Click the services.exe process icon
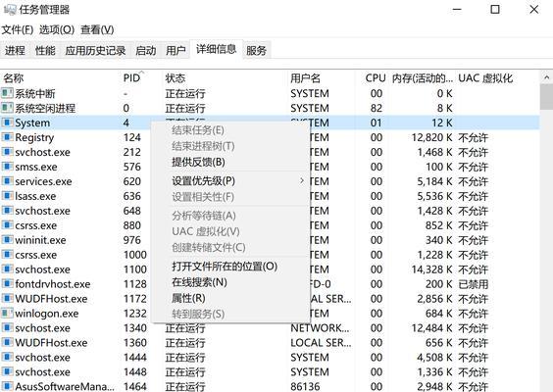This screenshot has width=553, height=392. pos(7,181)
